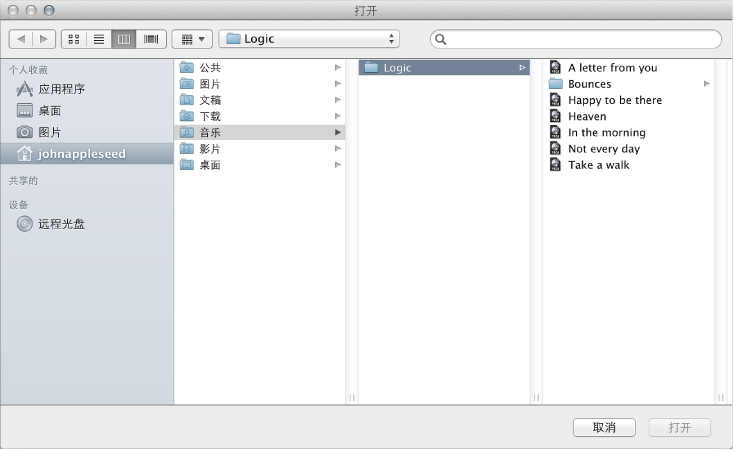Open the Logic folder path popup
Image resolution: width=734 pixels, height=450 pixels.
[309, 39]
